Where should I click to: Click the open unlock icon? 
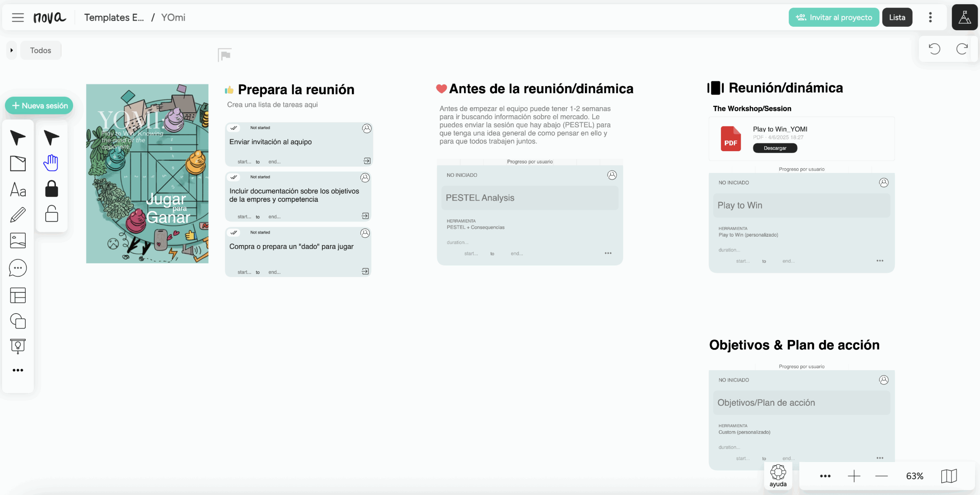click(x=51, y=214)
